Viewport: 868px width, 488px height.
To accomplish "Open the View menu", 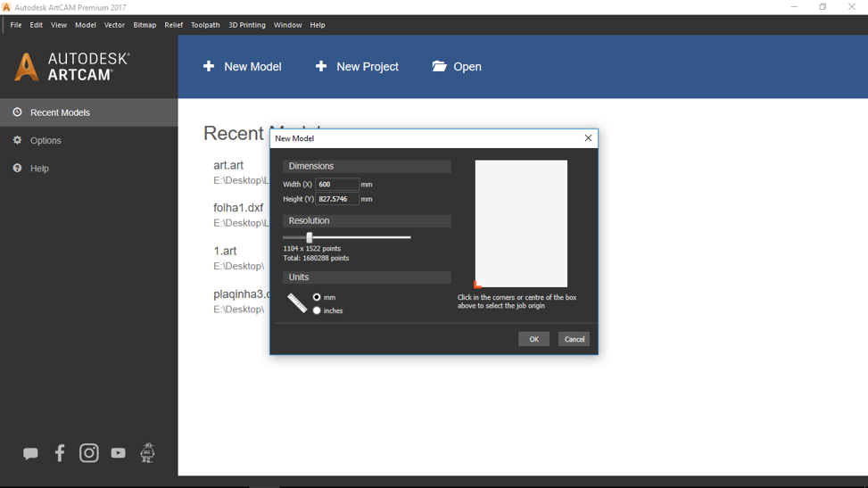I will (x=59, y=25).
